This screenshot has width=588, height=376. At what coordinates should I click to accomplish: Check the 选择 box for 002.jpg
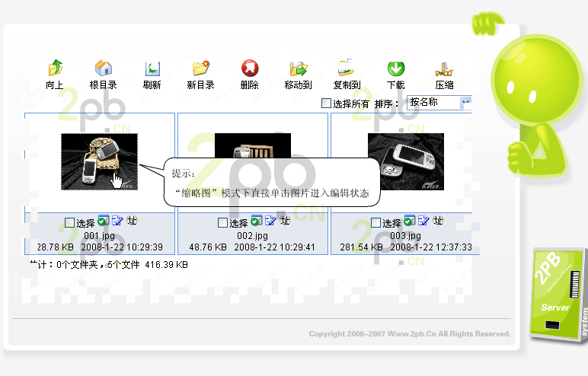click(x=222, y=223)
